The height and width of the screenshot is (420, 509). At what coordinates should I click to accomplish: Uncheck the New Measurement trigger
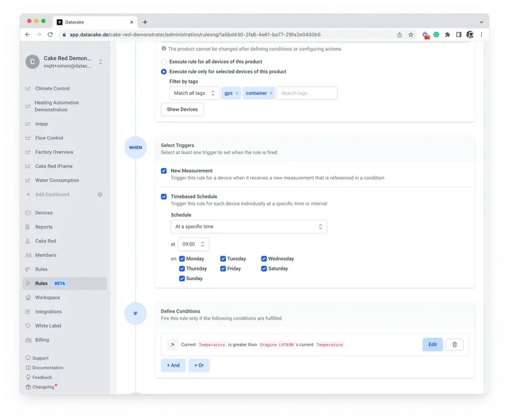click(164, 171)
